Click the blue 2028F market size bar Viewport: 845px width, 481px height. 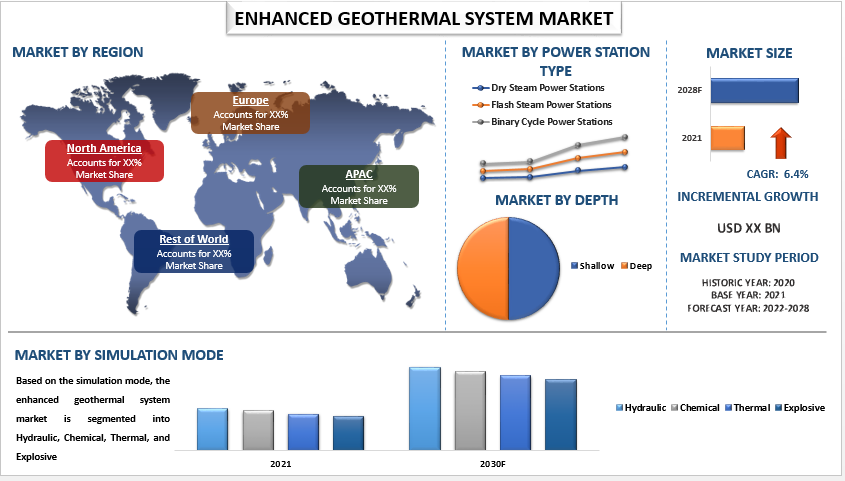(x=755, y=90)
